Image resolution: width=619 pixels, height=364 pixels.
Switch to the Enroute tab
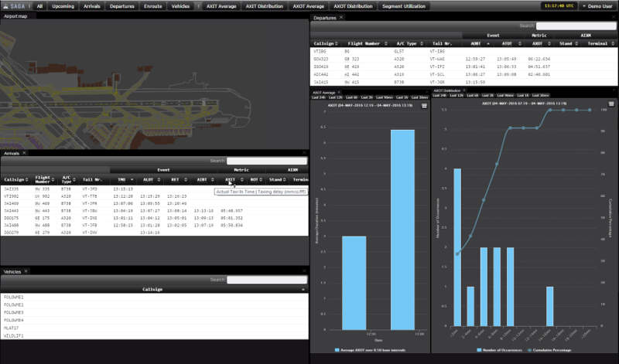(x=152, y=5)
